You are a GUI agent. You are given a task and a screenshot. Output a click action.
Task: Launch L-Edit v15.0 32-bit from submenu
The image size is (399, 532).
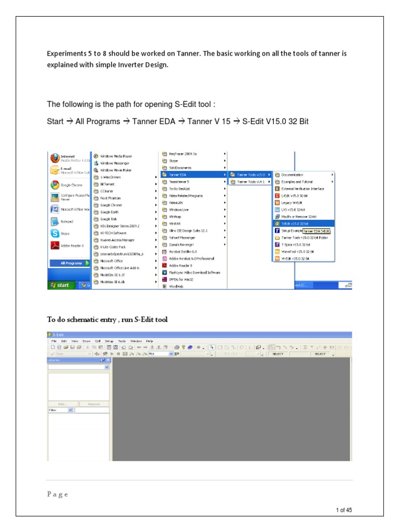[x=303, y=196]
